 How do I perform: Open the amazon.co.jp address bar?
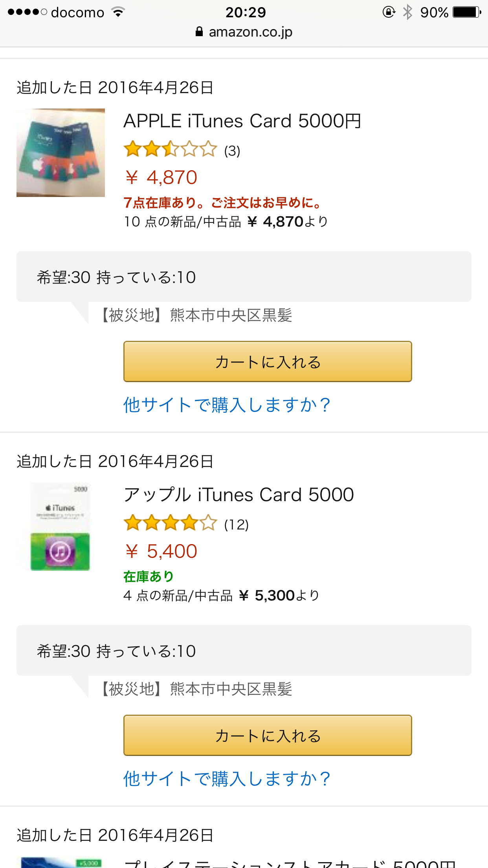click(244, 31)
